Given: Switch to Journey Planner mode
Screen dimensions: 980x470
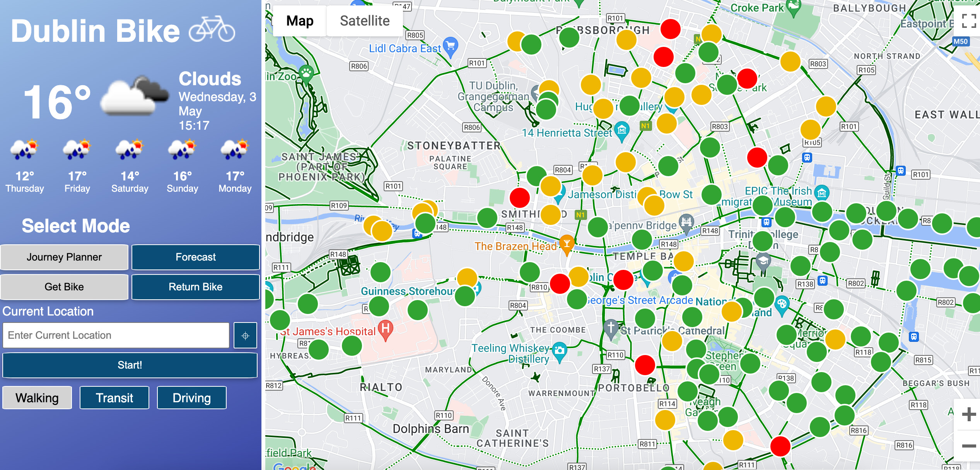Looking at the screenshot, I should pos(64,257).
